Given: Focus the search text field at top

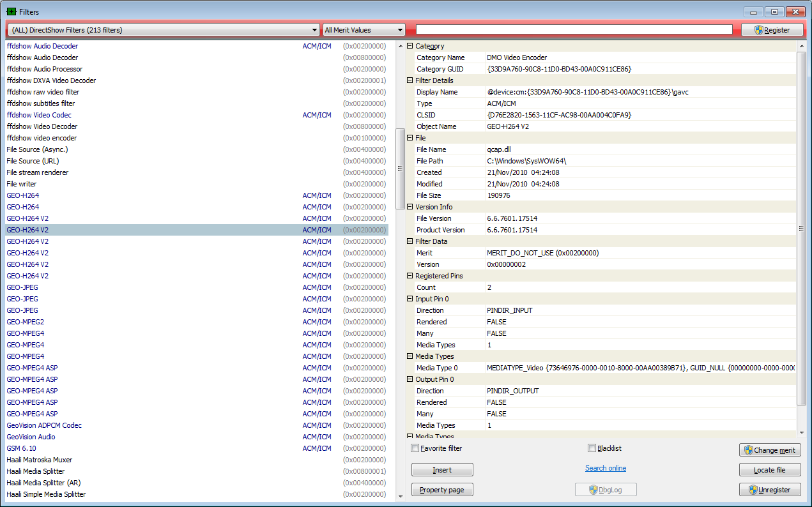Looking at the screenshot, I should [x=574, y=29].
